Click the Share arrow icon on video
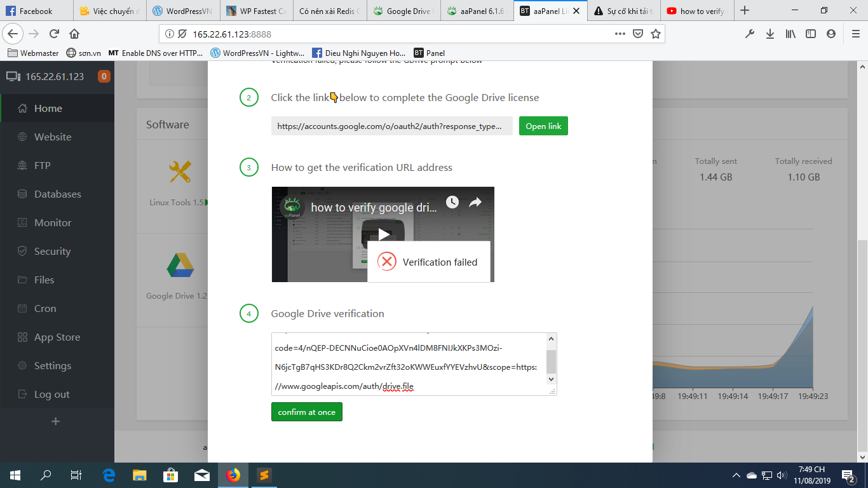Screen dimensions: 868x488 (475, 202)
